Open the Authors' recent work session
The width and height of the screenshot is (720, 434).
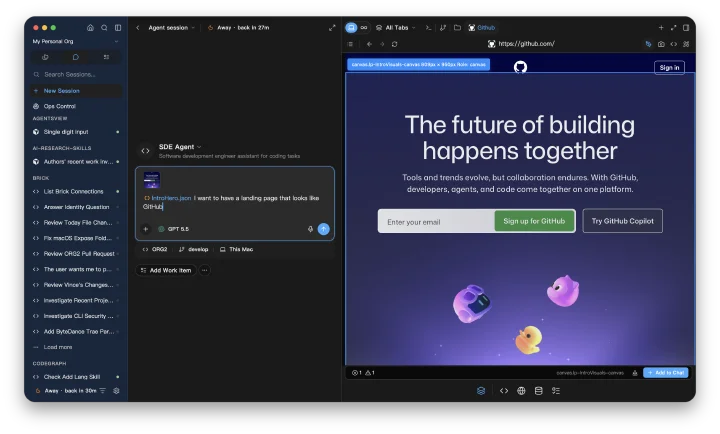pyautogui.click(x=76, y=162)
